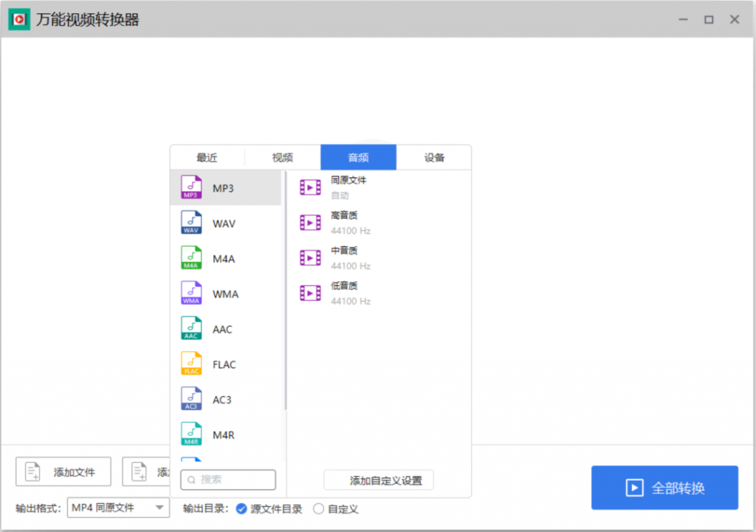The image size is (756, 532).
Task: Click the 搜索 format search field
Action: 228,480
